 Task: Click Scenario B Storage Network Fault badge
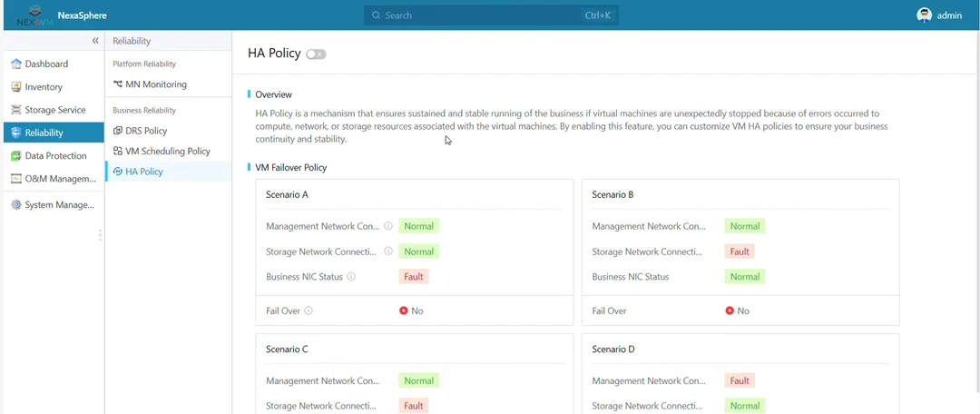click(x=740, y=251)
